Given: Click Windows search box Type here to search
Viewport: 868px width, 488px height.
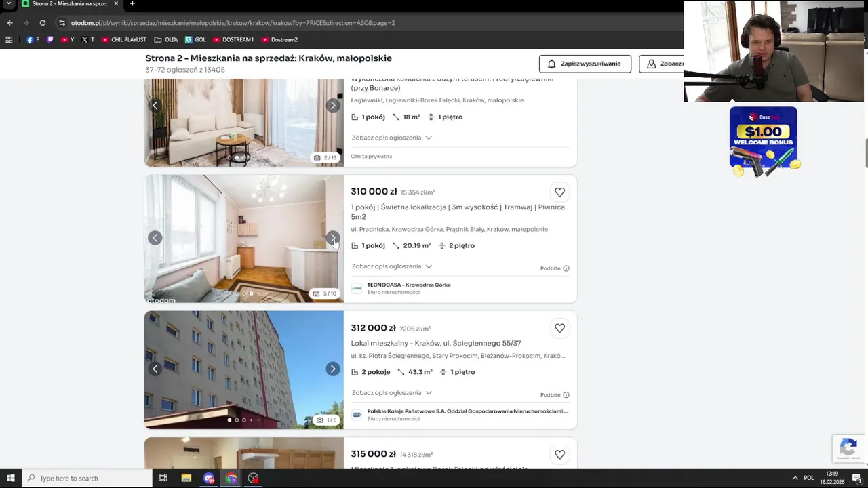Looking at the screenshot, I should (87, 478).
